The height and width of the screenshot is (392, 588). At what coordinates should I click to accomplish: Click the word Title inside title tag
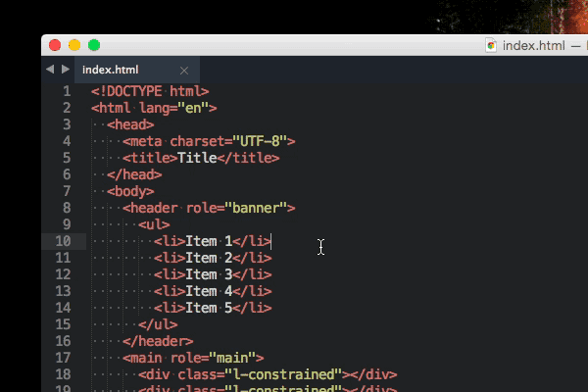point(197,158)
